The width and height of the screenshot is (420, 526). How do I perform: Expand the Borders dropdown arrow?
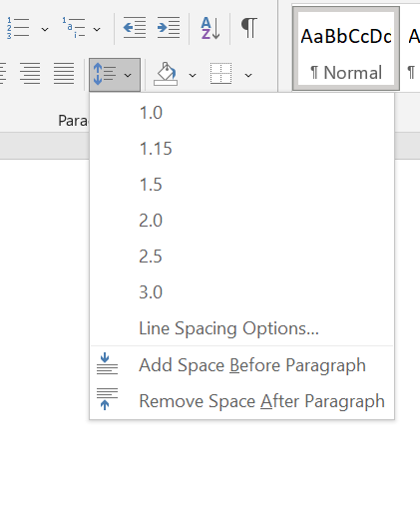(248, 75)
